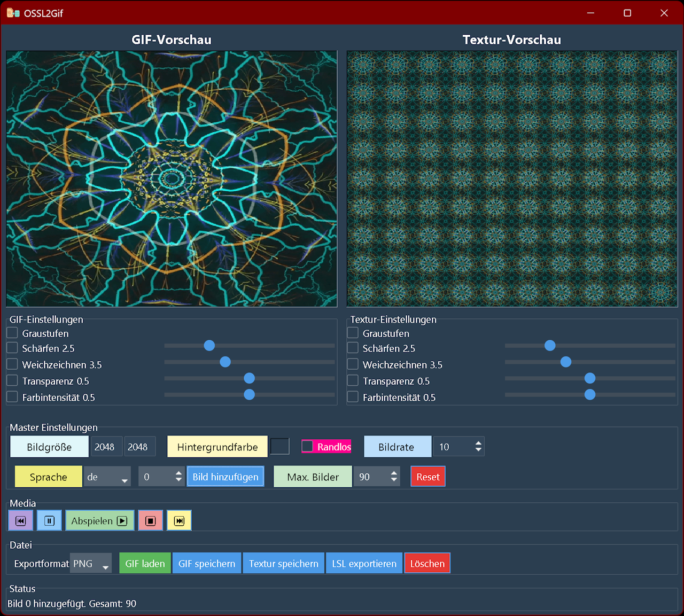Click the skip-to-first-frame media button
684x616 pixels.
(21, 521)
